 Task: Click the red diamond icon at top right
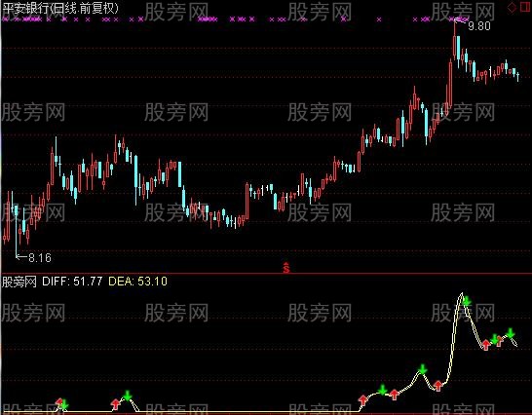pos(512,7)
